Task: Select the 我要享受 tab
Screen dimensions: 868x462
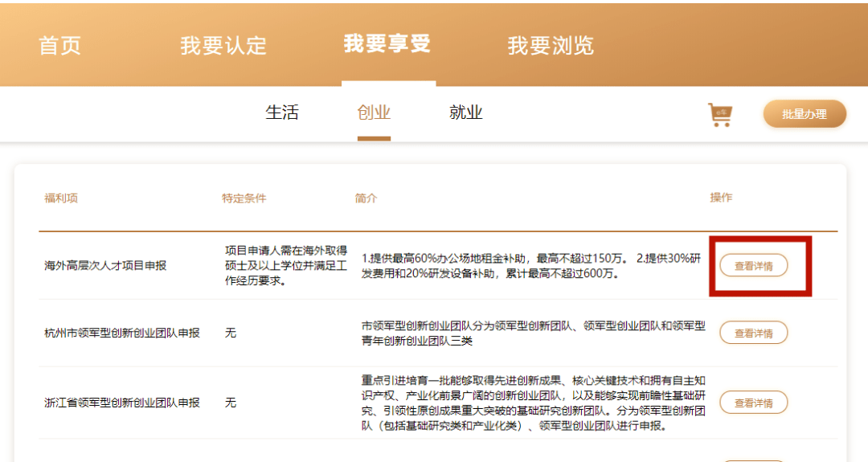Action: [387, 43]
